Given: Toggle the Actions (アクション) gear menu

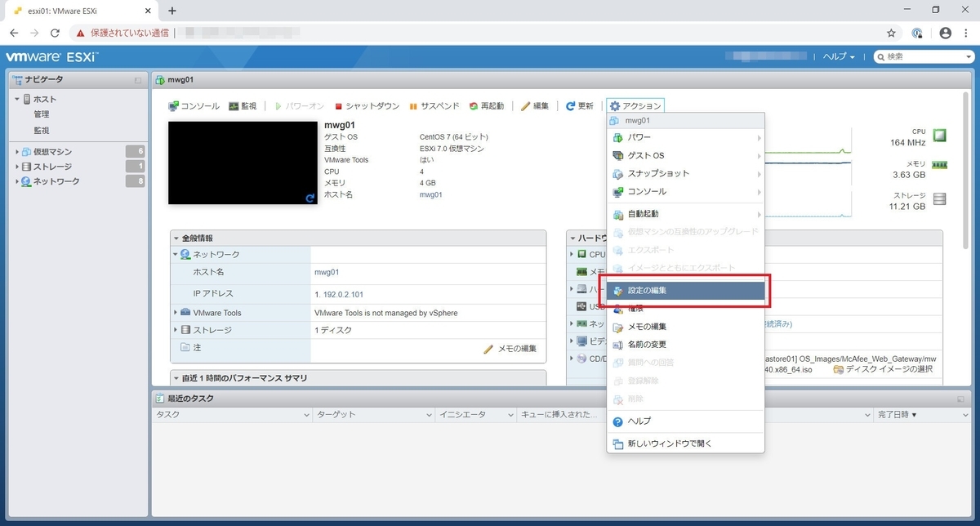Looking at the screenshot, I should [x=635, y=106].
